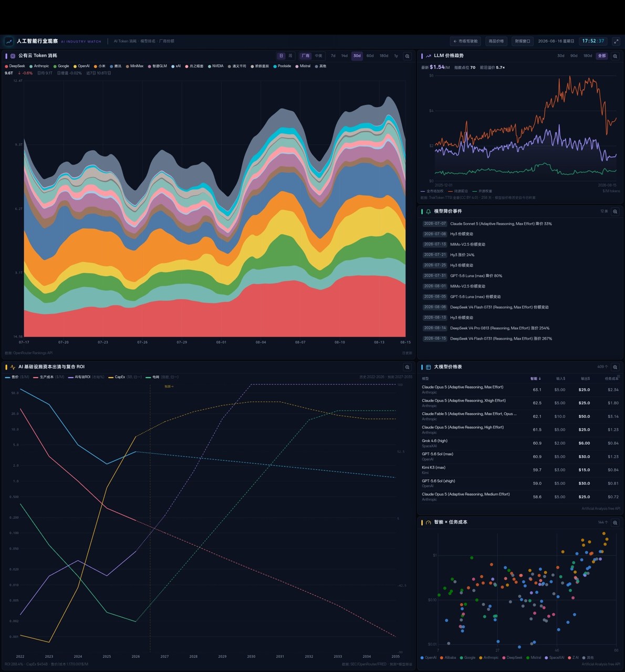
Task: Click the bell icon beside 模型降价事件
Action: [428, 211]
